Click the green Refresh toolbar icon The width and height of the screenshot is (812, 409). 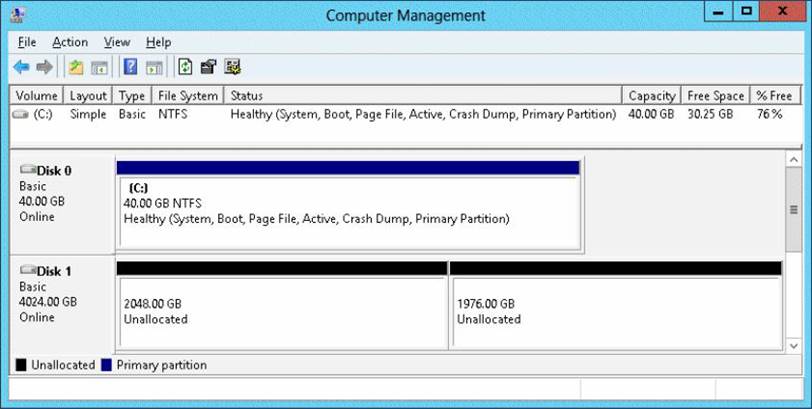pos(185,68)
